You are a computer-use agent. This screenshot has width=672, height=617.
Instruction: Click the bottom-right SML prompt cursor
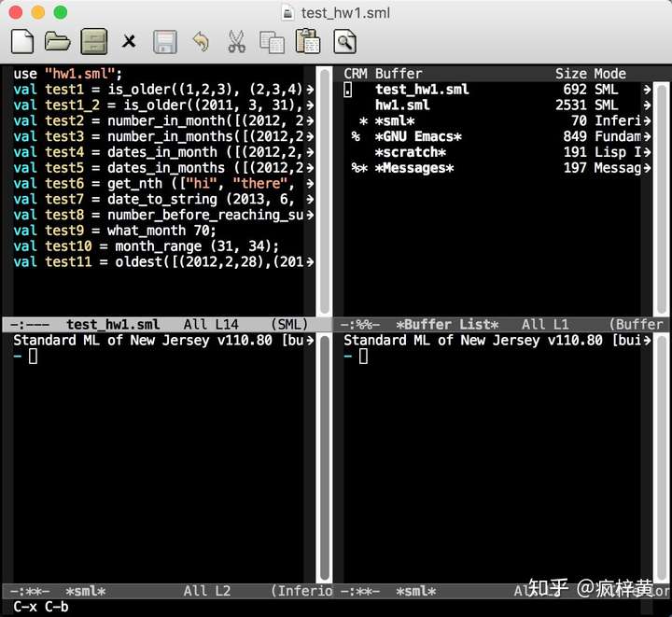[x=363, y=356]
